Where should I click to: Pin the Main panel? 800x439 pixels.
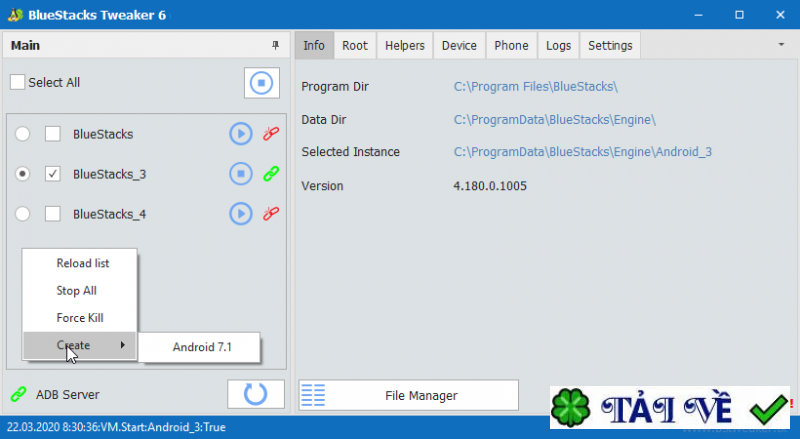276,45
